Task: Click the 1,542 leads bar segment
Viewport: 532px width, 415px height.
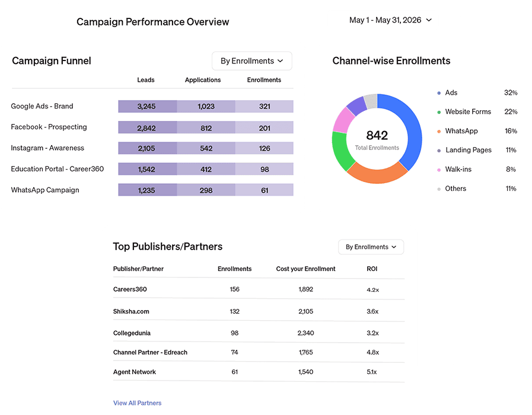Action: click(147, 169)
